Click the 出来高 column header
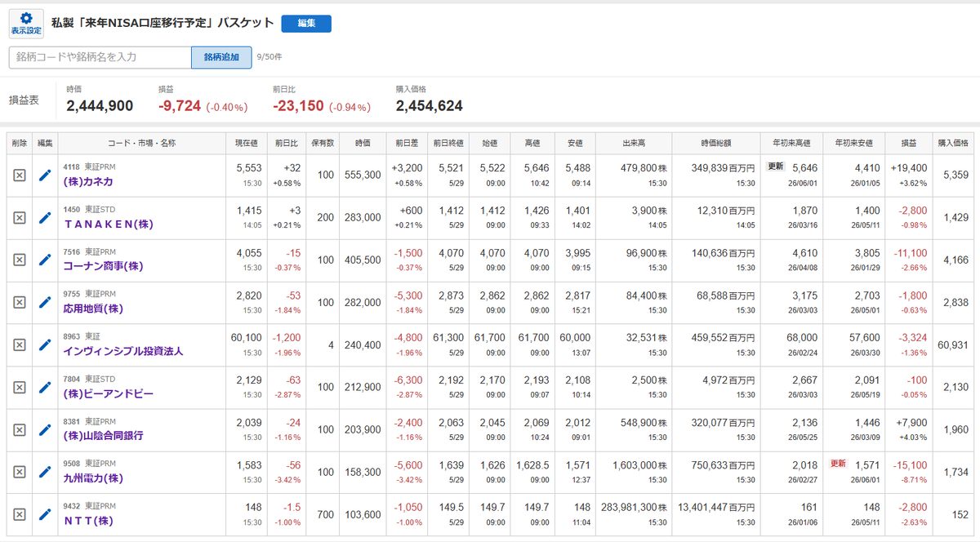Viewport: 980px width, 542px height. (x=635, y=143)
